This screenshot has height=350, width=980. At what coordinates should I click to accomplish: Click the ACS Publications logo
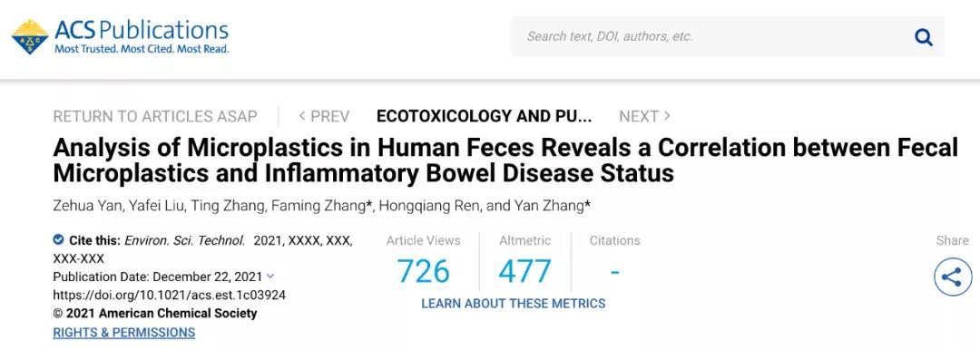(x=120, y=37)
